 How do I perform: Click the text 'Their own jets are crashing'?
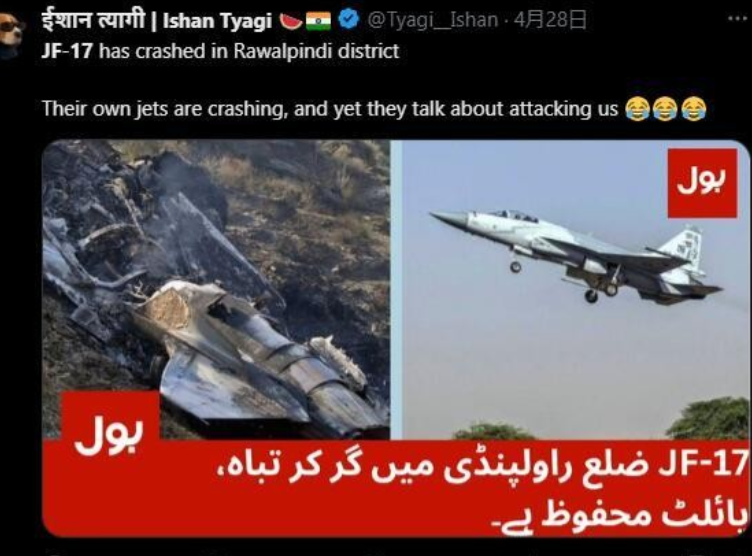165,109
